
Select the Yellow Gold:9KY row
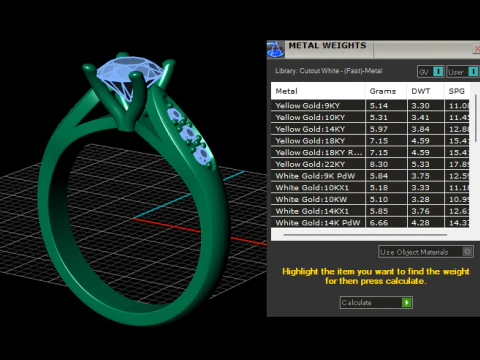pyautogui.click(x=370, y=106)
